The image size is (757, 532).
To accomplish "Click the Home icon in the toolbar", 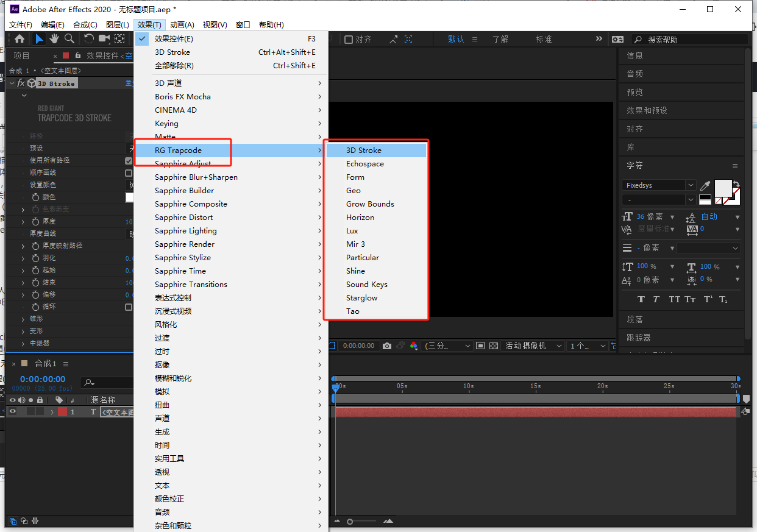I will tap(20, 38).
